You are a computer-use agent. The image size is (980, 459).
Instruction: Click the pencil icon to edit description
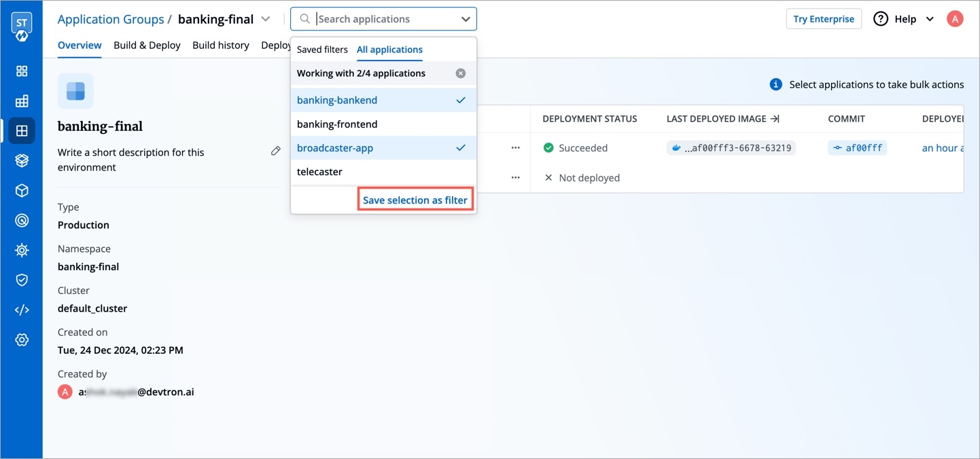[275, 151]
